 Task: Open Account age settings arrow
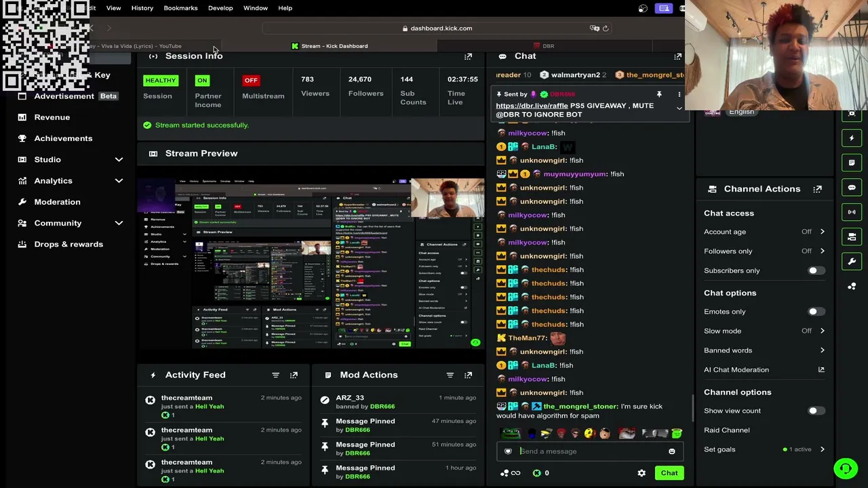tap(822, 232)
